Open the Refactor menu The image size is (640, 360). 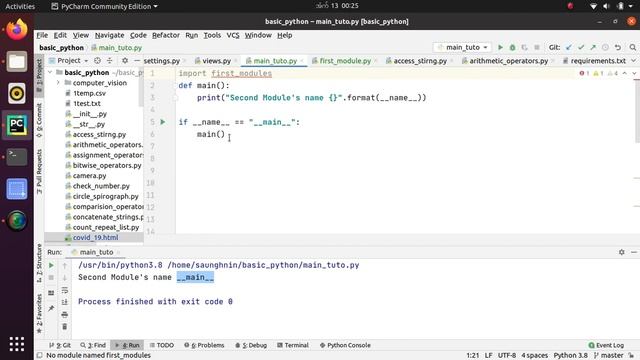166,35
